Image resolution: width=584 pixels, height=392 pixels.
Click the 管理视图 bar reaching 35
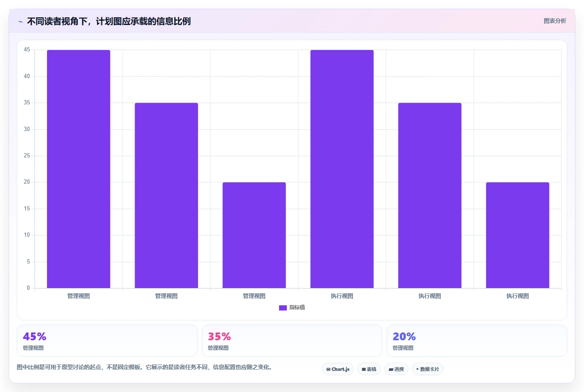[166, 195]
